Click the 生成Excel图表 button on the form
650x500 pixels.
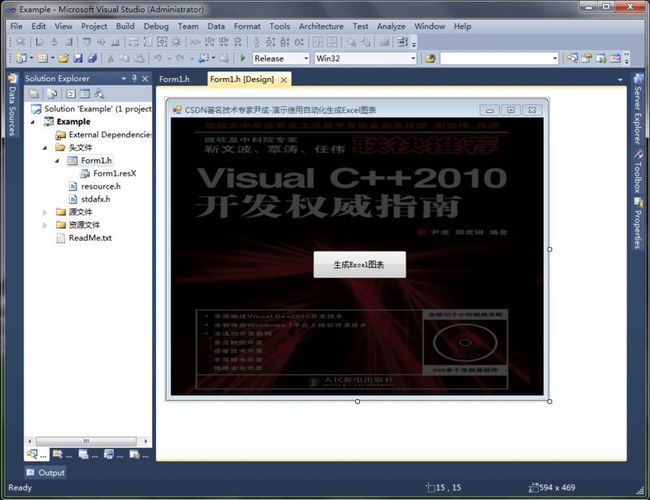(359, 264)
